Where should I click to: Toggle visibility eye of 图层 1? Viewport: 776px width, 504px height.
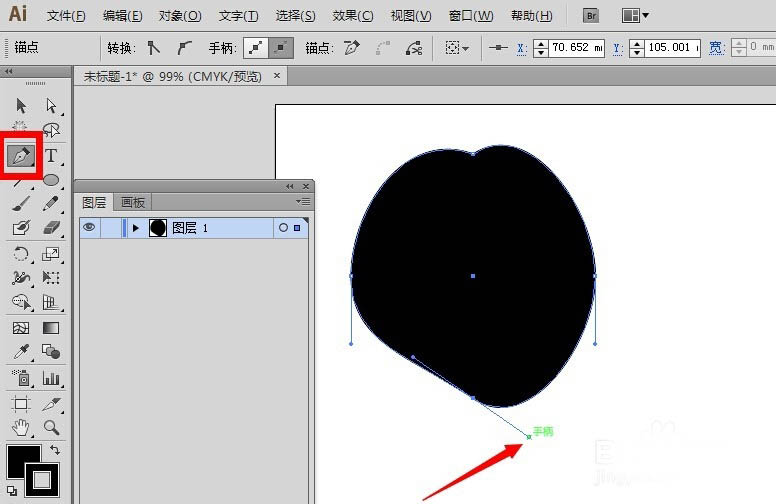point(89,227)
